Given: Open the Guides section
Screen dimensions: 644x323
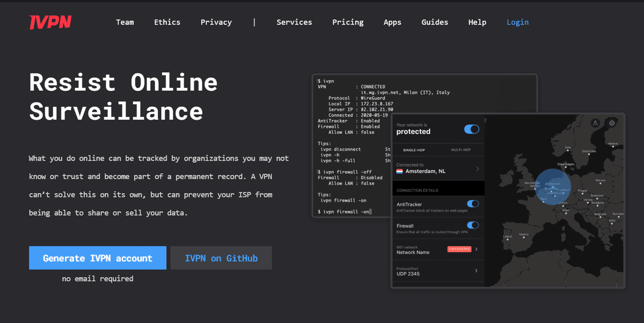Looking at the screenshot, I should point(435,22).
